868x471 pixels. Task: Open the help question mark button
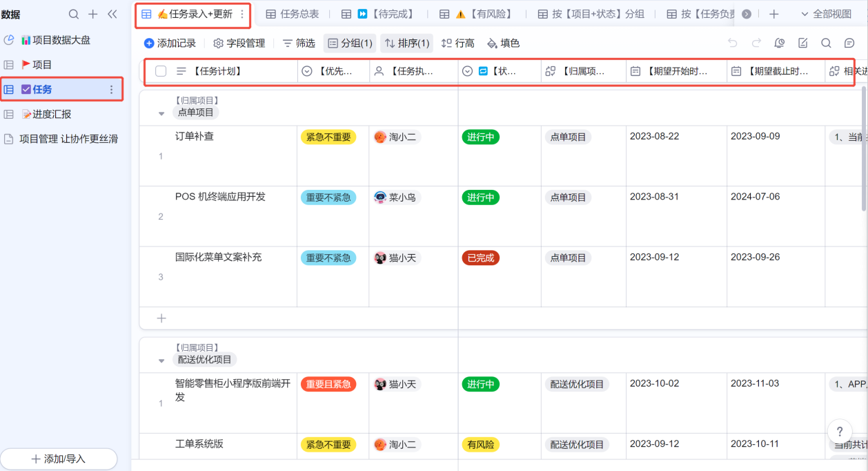[x=840, y=431]
